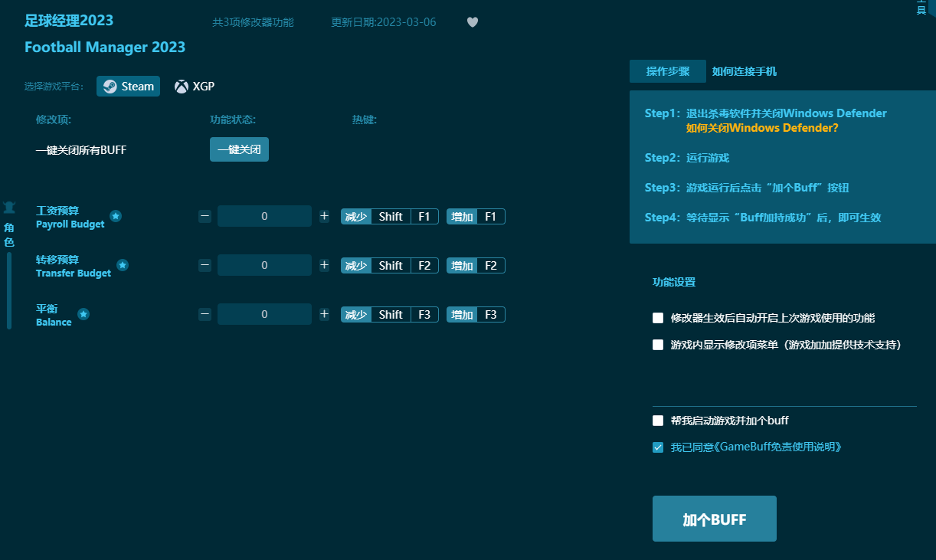936x560 pixels.
Task: Toggle the in-game modifier menu checkbox
Action: coord(658,345)
